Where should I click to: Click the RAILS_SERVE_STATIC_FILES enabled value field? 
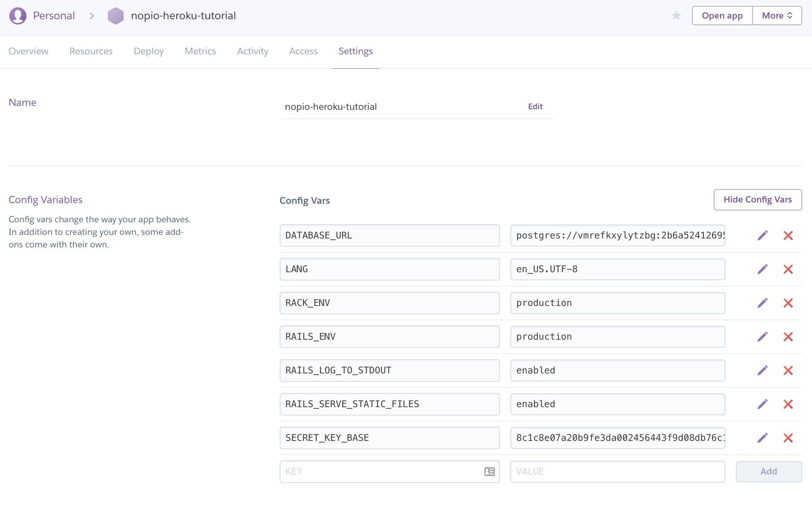tap(618, 404)
